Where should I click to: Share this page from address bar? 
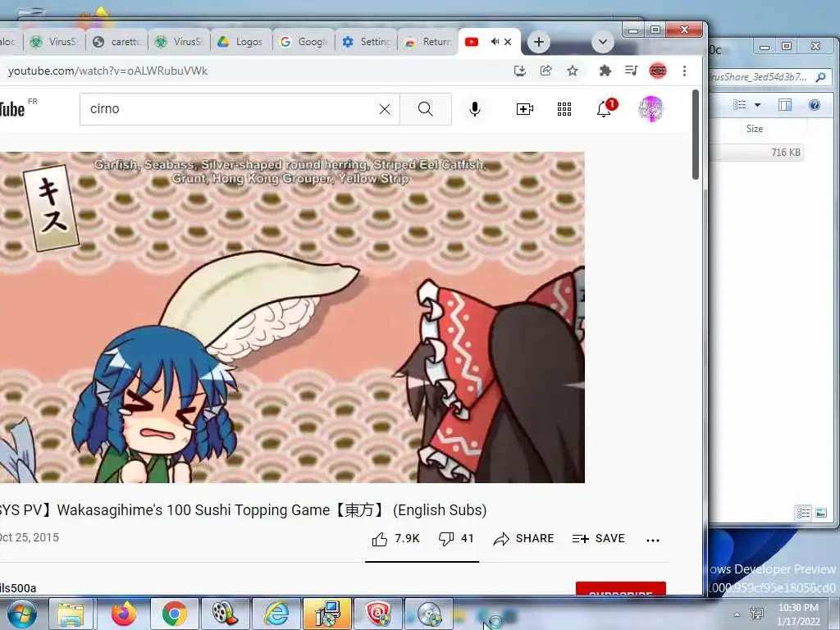tap(546, 71)
